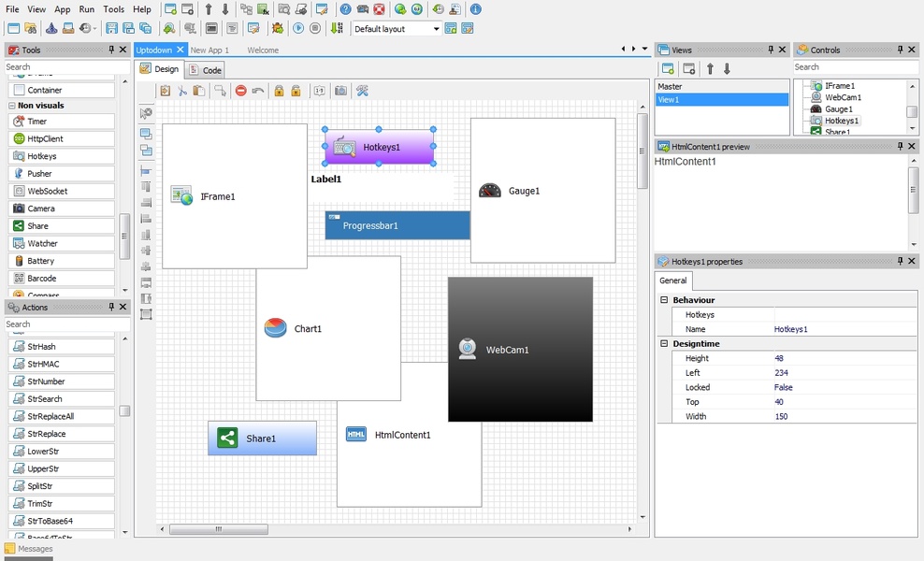This screenshot has height=561, width=924.
Task: Pin the Views panel with pushpin icon
Action: tap(772, 50)
